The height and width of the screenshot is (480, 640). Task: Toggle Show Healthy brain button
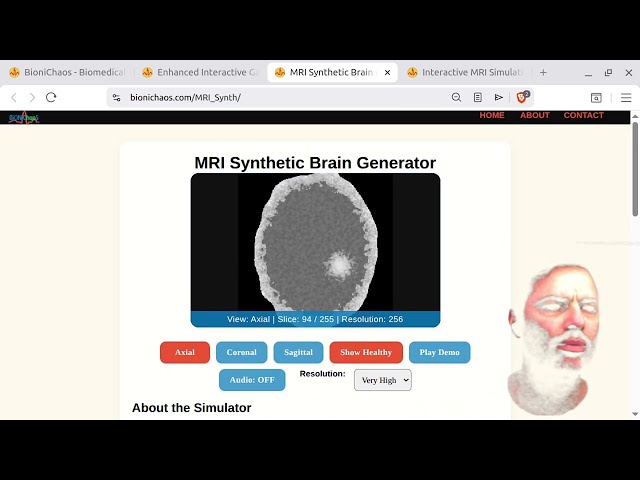(366, 352)
